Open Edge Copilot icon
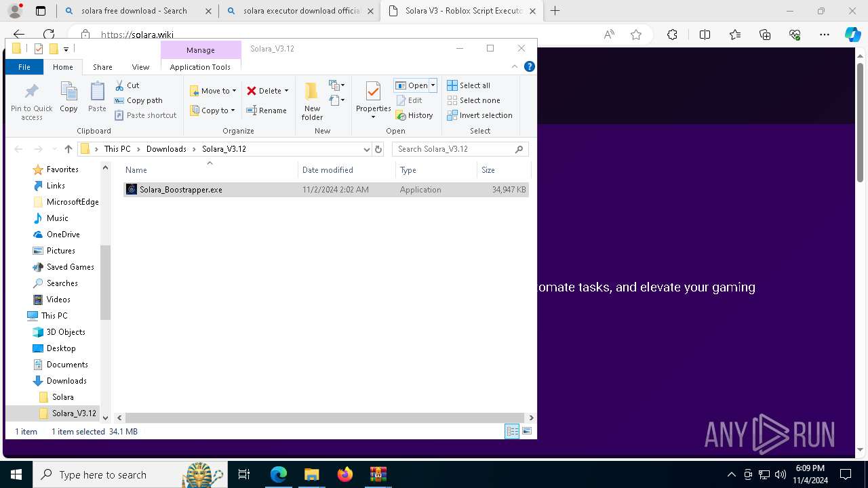 (852, 35)
